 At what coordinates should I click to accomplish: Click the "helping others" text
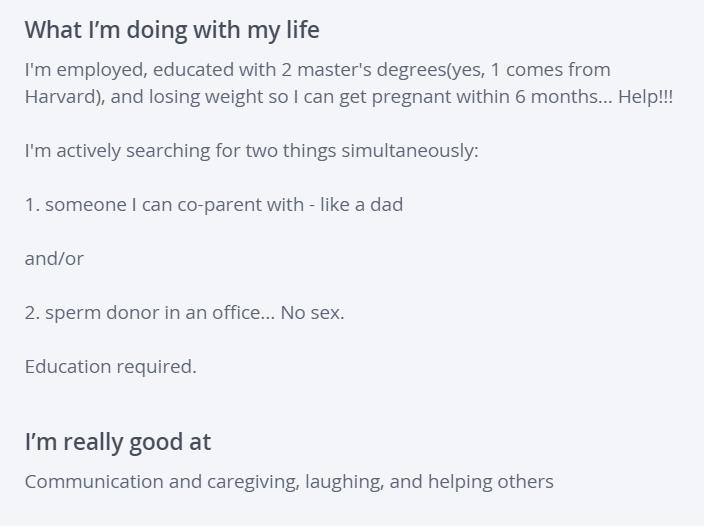click(x=490, y=482)
